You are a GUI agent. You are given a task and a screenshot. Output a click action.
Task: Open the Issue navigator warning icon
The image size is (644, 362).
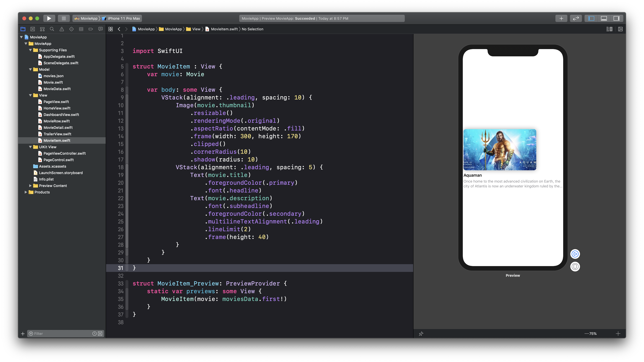(x=61, y=29)
